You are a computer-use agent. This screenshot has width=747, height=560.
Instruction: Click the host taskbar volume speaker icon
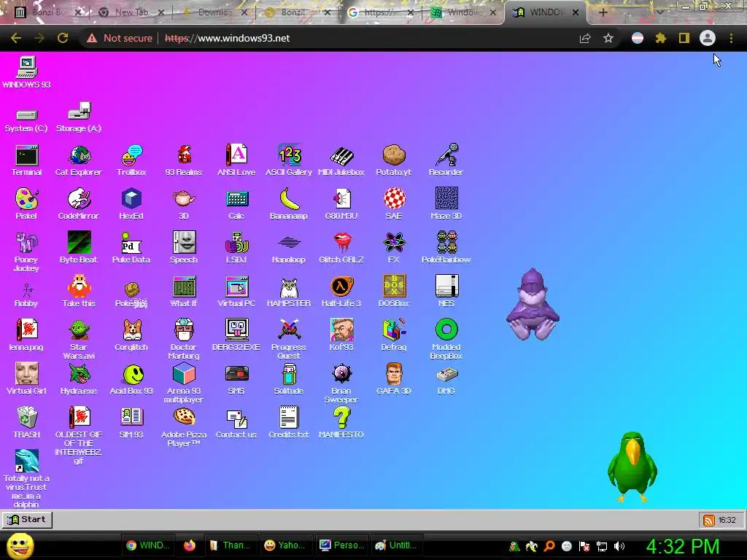pyautogui.click(x=619, y=546)
